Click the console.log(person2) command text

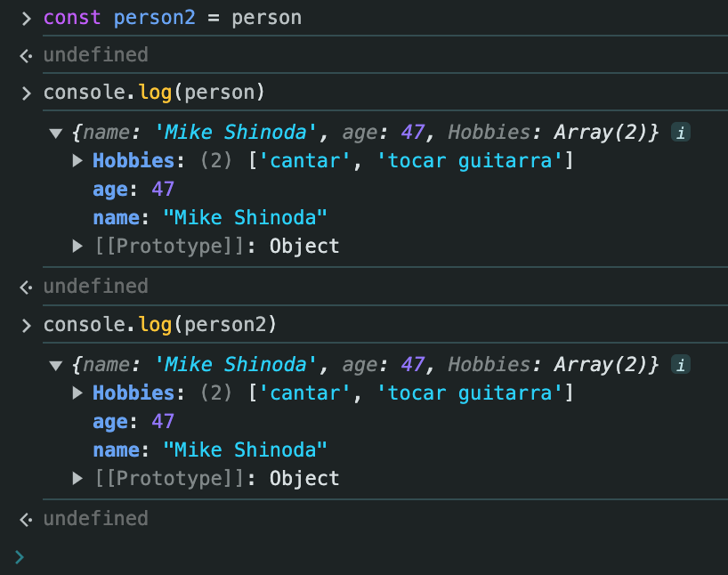pyautogui.click(x=160, y=326)
